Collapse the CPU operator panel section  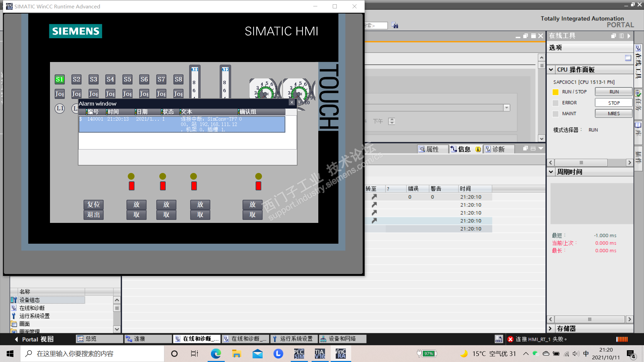551,70
